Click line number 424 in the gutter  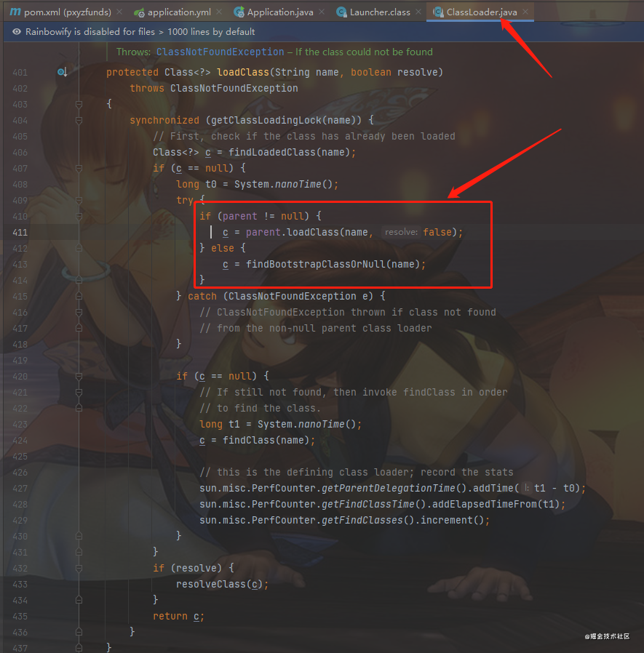(20, 441)
